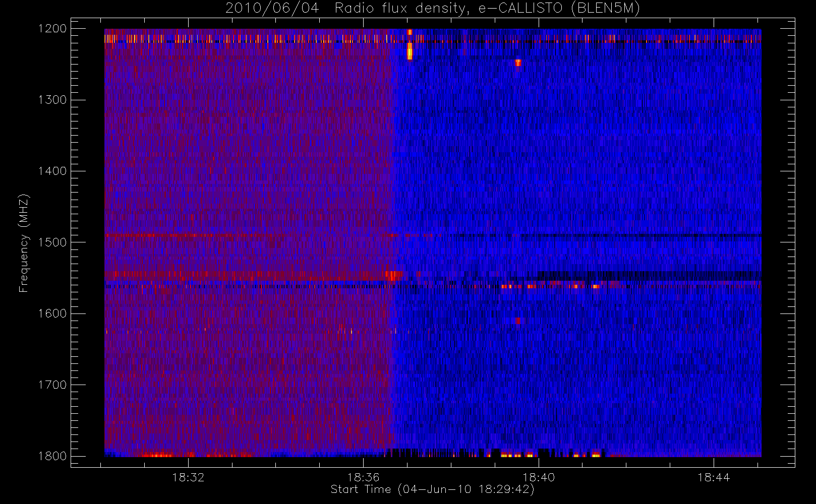816x504 pixels.
Task: Click the small red-yellow spot near 1250 MHz
Action: click(518, 63)
